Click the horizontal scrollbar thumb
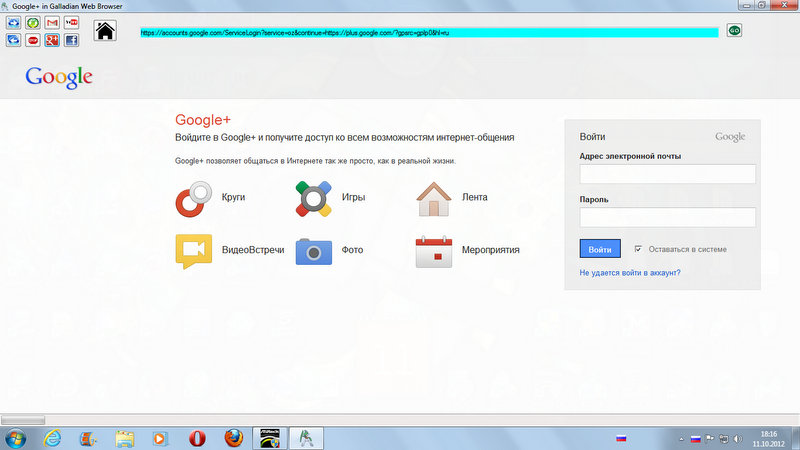Image resolution: width=800 pixels, height=450 pixels. tap(23, 420)
